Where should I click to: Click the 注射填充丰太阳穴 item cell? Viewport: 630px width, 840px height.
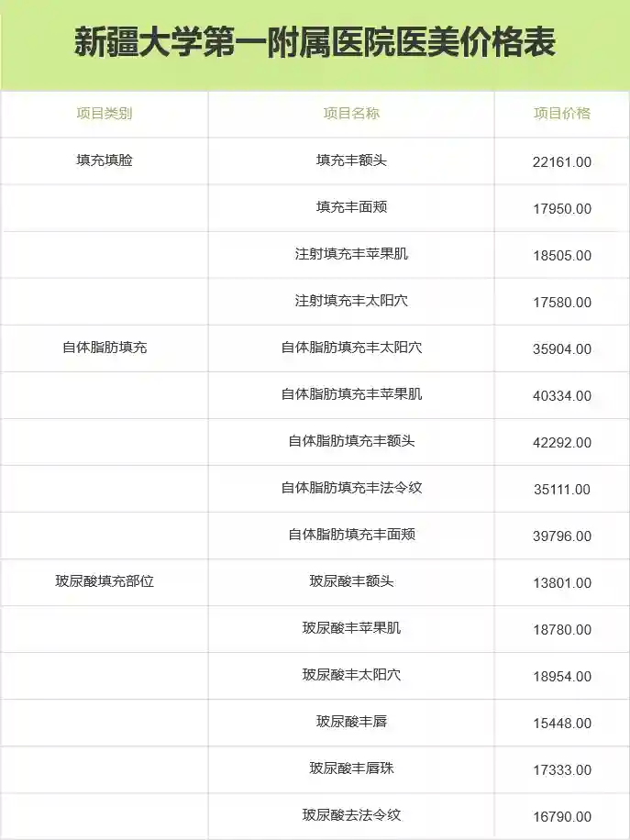pos(351,301)
